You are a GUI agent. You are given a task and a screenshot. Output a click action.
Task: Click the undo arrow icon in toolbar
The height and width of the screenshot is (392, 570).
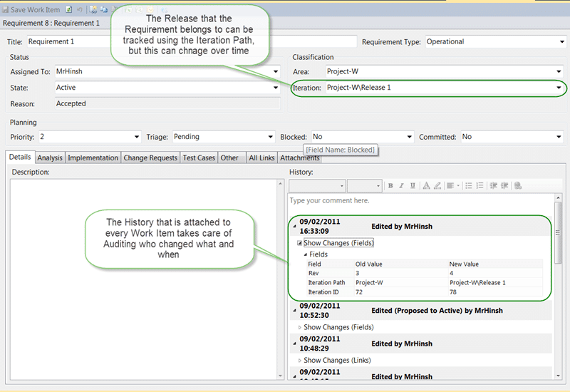click(x=80, y=10)
